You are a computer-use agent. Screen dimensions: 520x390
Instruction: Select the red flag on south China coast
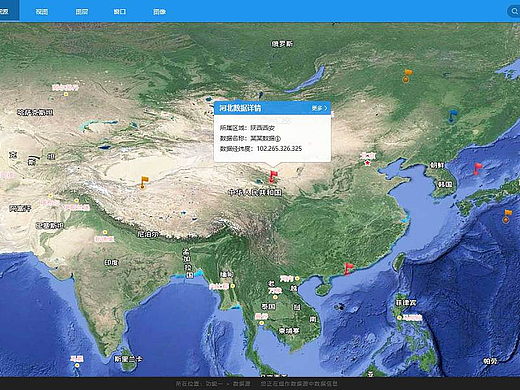[x=348, y=269]
